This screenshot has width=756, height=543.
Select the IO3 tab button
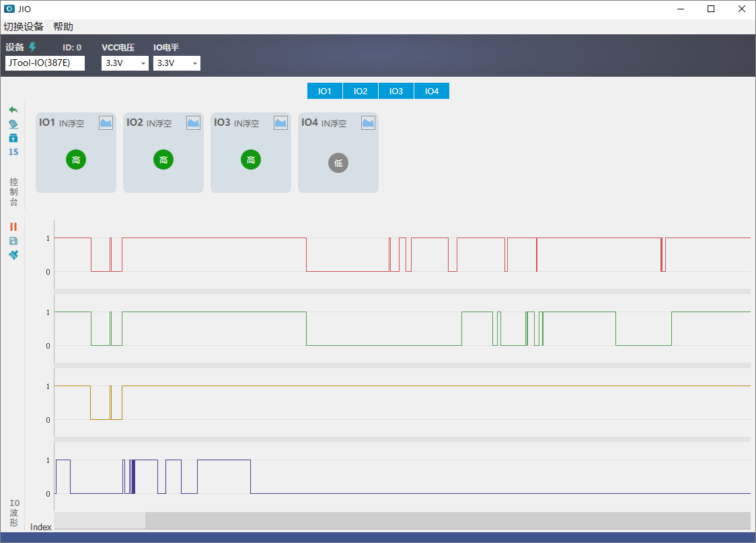[x=396, y=91]
